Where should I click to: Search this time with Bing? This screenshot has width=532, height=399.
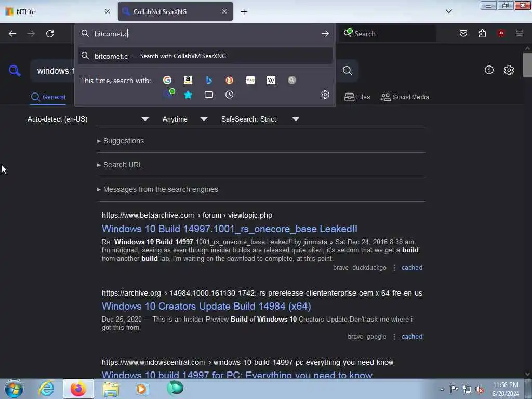[209, 80]
